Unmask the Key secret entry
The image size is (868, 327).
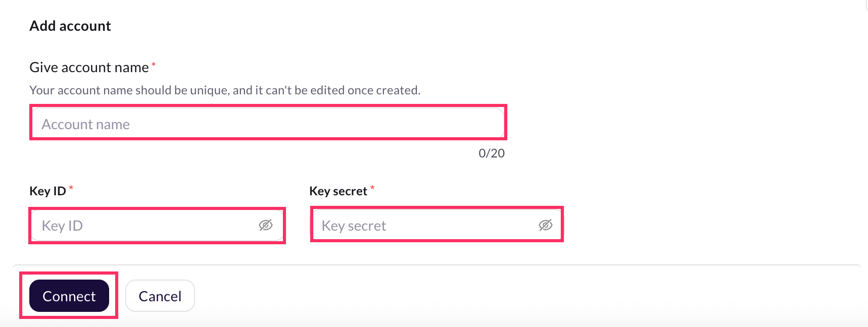546,225
